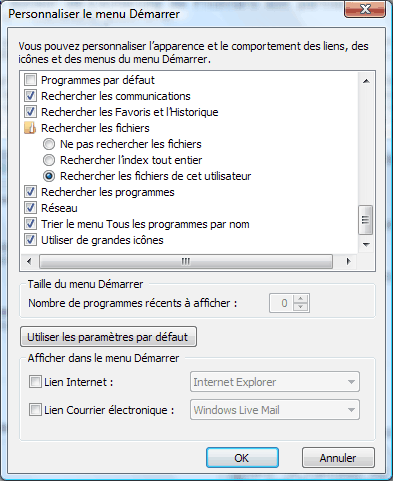Screen dimensions: 394x481
Task: Click the list's scroll up arrow
Action: (x=366, y=81)
